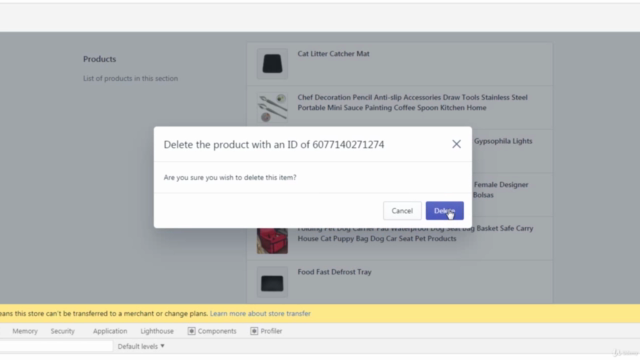Click List of products in this section
Viewport: 640px width, 360px height.
point(131,78)
